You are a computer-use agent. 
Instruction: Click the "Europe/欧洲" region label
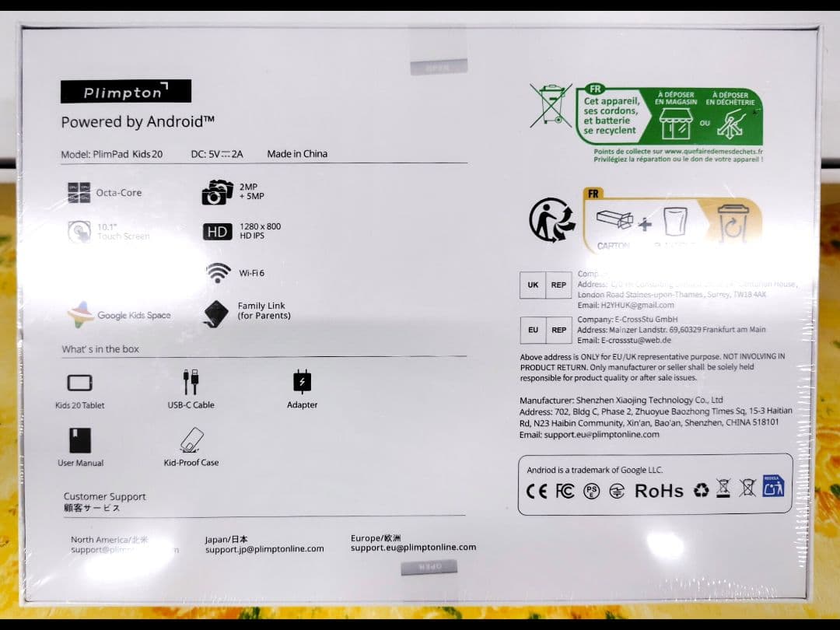(x=376, y=538)
